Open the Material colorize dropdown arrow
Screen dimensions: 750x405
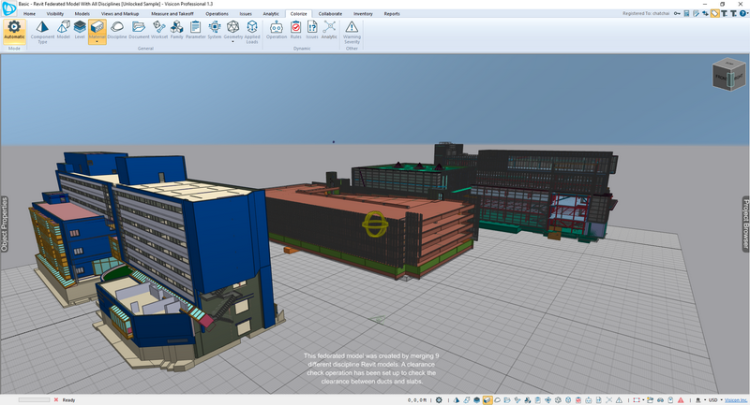coord(97,42)
